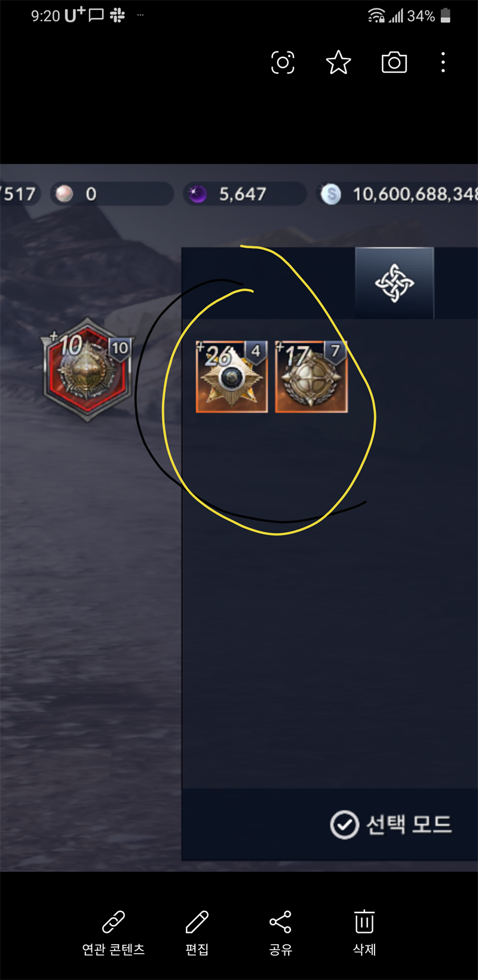
Task: Open 편집 edit pencil
Action: click(197, 922)
